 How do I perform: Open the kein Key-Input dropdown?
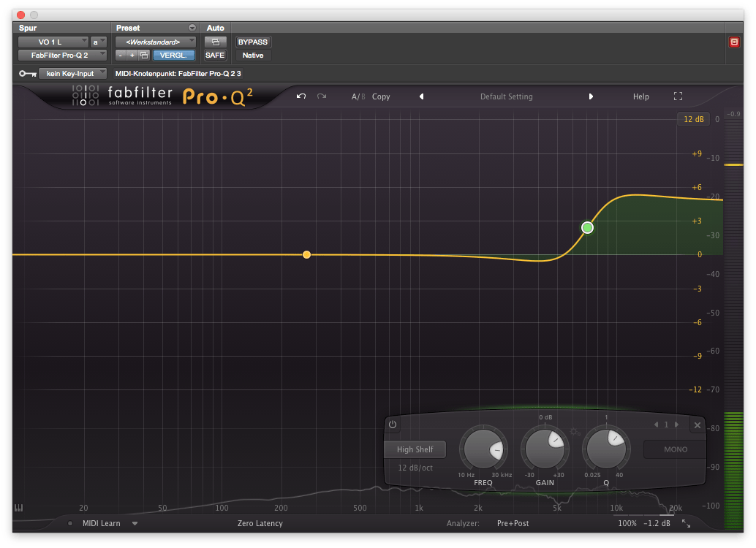[72, 74]
